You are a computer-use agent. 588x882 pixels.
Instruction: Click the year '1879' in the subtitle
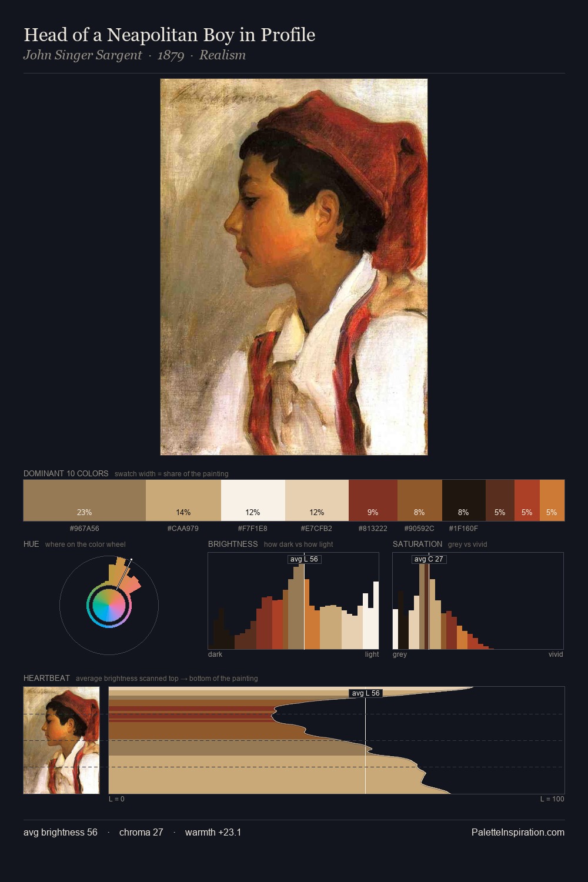pos(171,55)
